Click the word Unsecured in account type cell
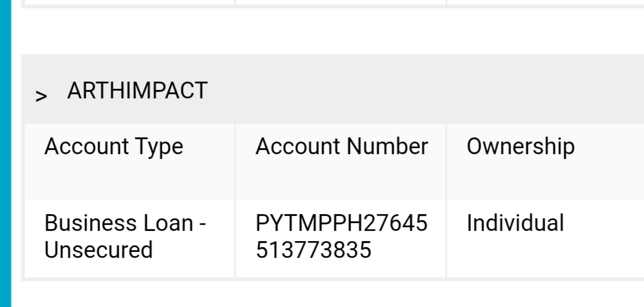The image size is (644, 307). pos(98,250)
